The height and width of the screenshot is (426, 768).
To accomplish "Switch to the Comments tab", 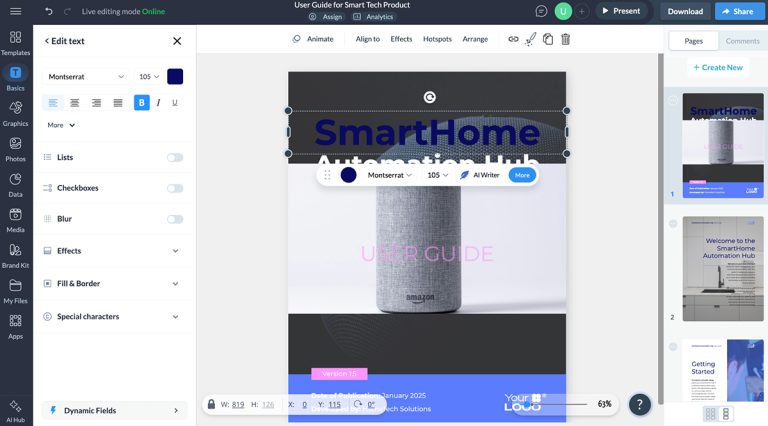I will click(x=742, y=41).
